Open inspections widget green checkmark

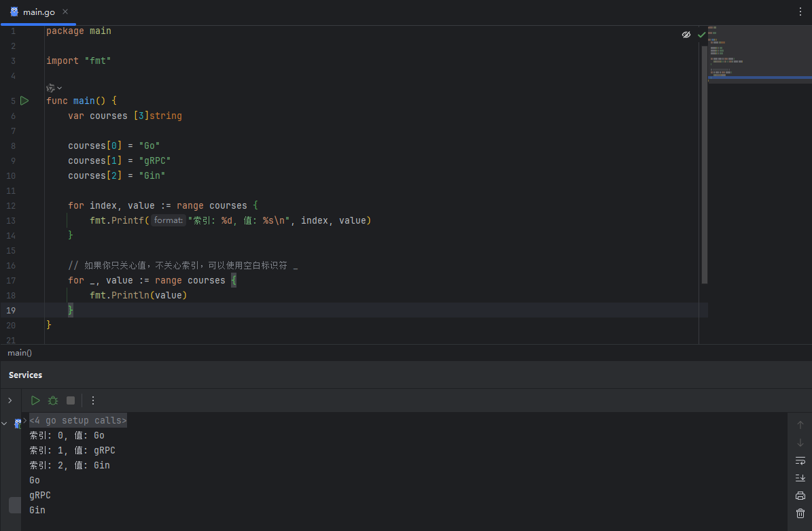pos(702,35)
